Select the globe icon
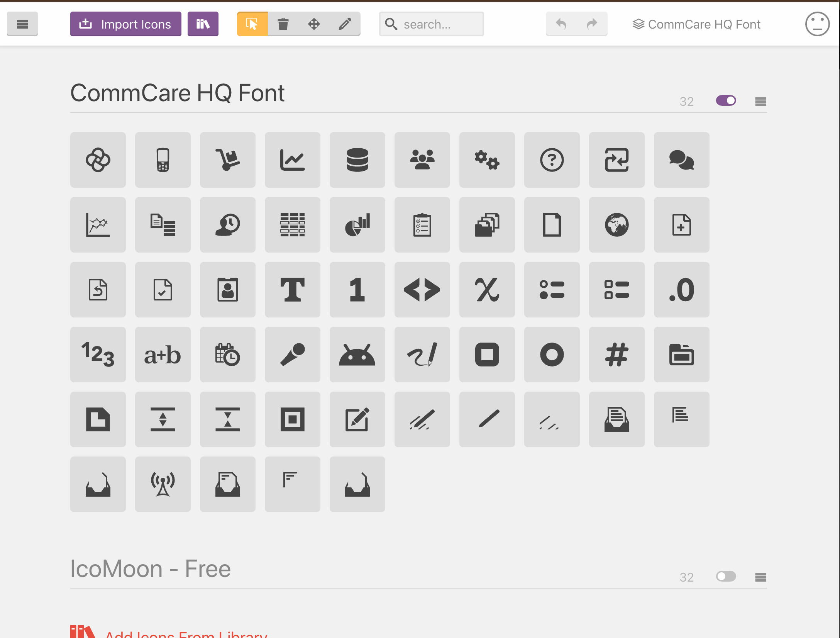The height and width of the screenshot is (638, 840). click(617, 225)
